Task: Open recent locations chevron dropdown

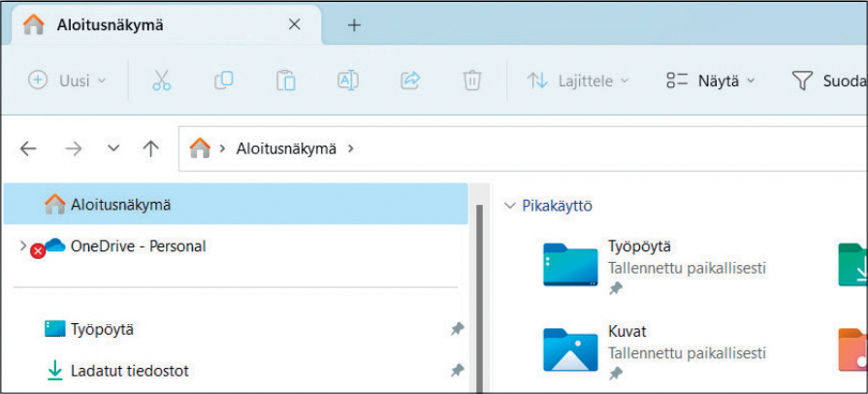Action: [x=113, y=148]
